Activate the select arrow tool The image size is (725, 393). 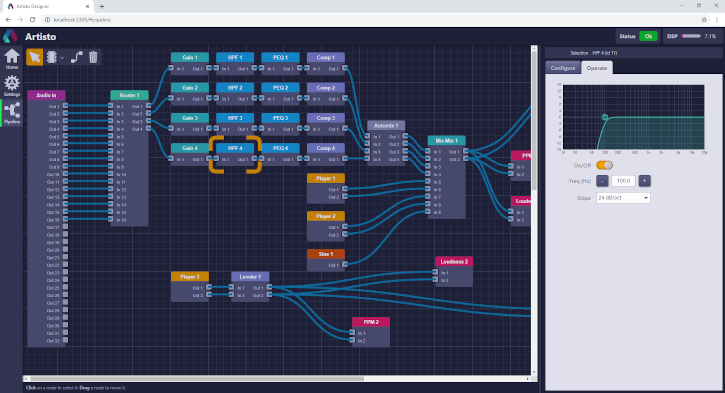pos(35,57)
